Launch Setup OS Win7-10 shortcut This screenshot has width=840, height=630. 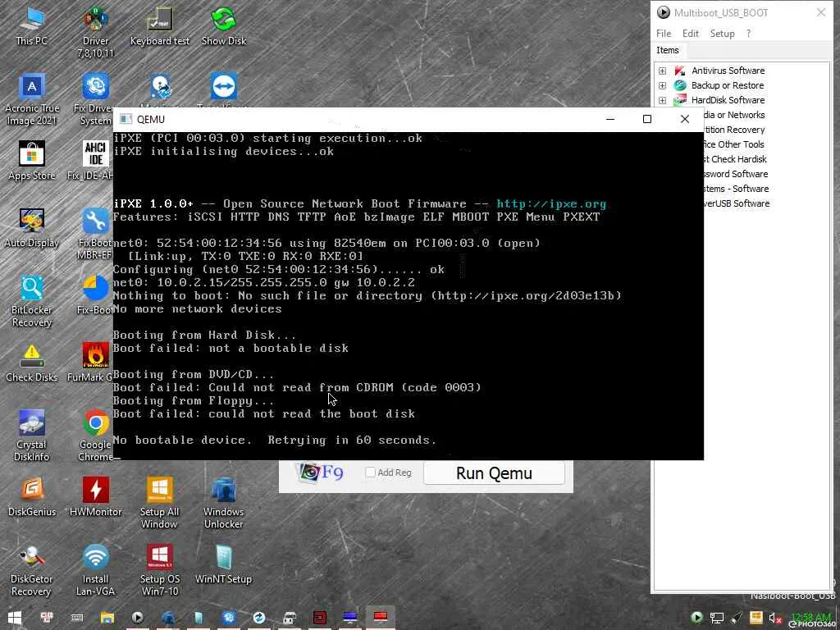coord(160,570)
